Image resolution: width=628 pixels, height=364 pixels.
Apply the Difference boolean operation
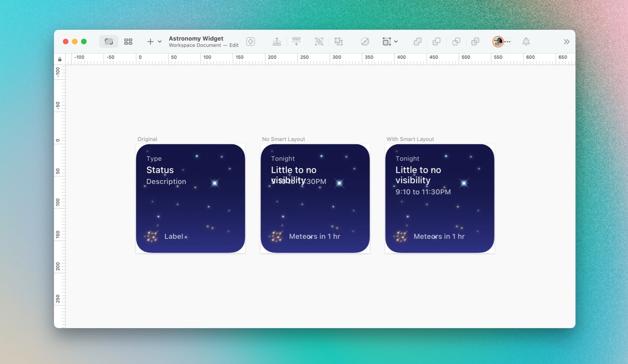(475, 42)
